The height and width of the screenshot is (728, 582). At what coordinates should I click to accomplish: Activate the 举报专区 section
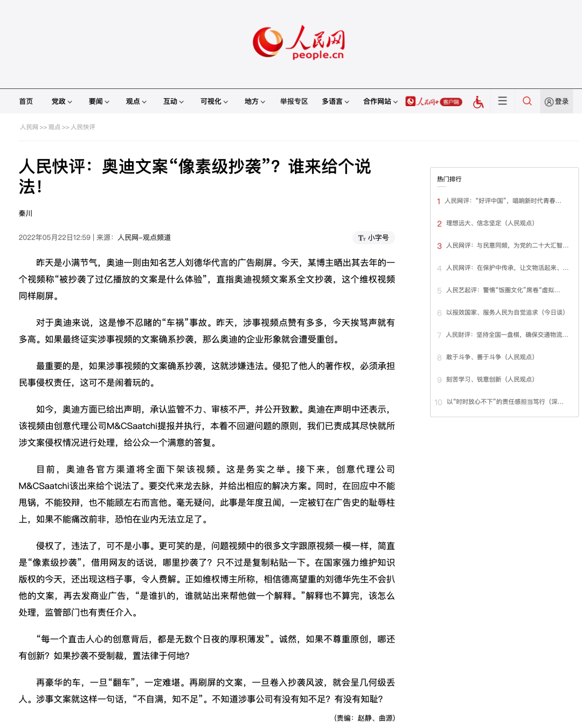point(294,101)
